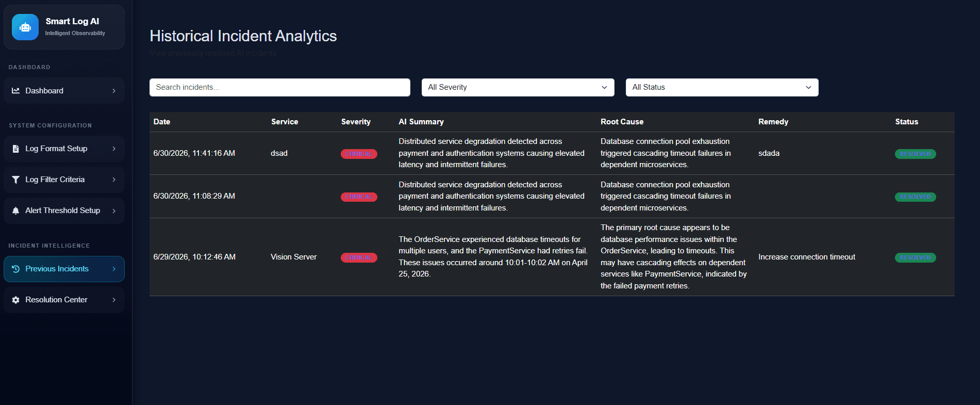Click the CRITICAL badge for Vision Server

[x=359, y=257]
